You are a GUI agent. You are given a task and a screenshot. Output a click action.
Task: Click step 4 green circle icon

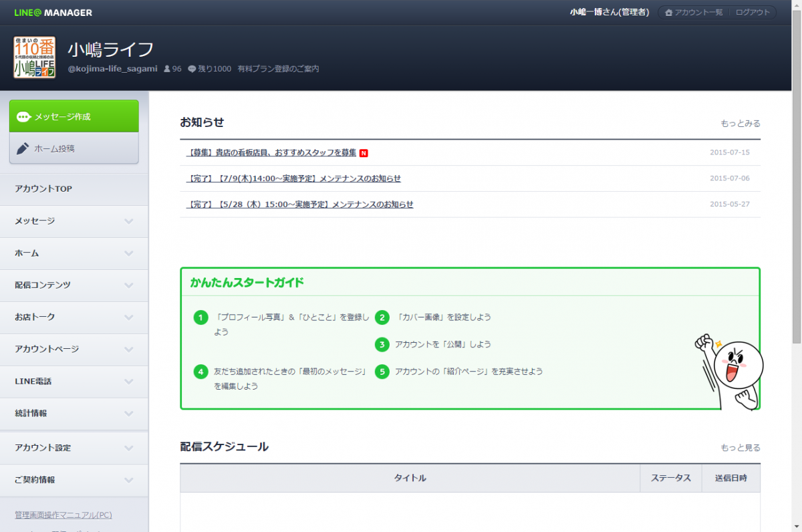[200, 371]
